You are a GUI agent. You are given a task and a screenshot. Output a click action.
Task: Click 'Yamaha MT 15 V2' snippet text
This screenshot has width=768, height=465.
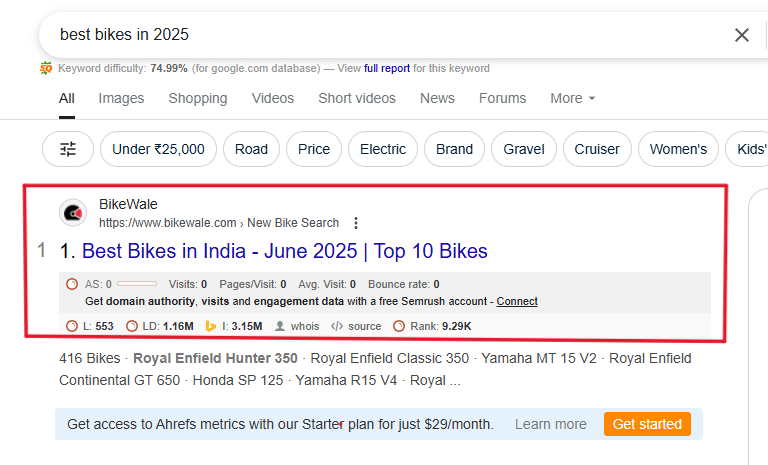coord(539,359)
